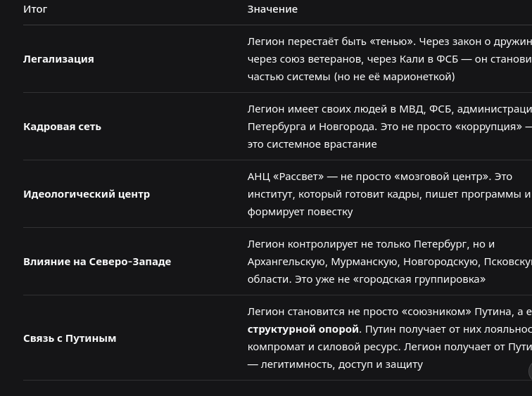Click the bold «структурной опорой» text
The height and width of the screenshot is (396, 532).
303,329
